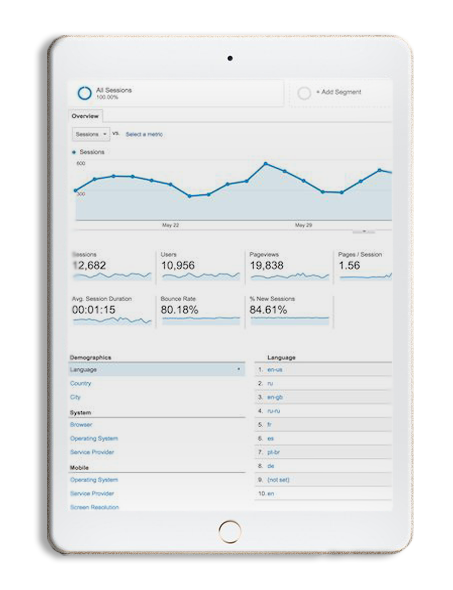The width and height of the screenshot is (453, 590).
Task: Open Operating System under the System heading
Action: [94, 438]
